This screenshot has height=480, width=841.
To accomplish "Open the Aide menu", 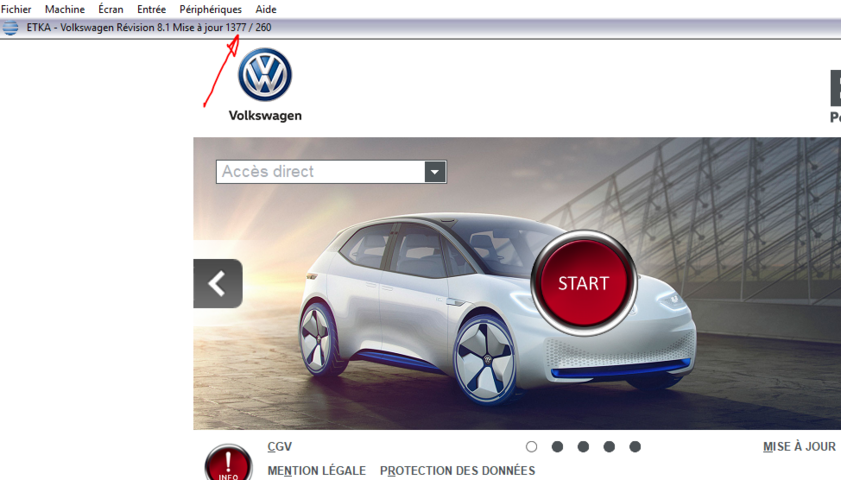I will (x=266, y=9).
